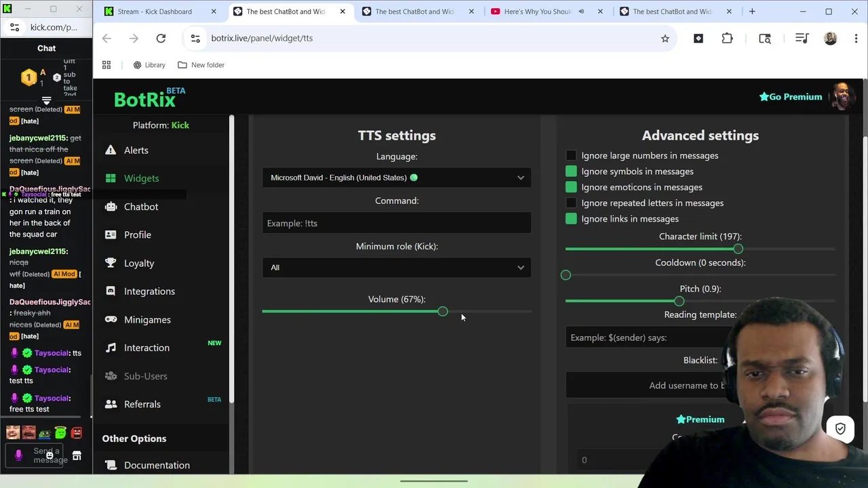
Task: Click the Other Options heading
Action: pos(134,439)
